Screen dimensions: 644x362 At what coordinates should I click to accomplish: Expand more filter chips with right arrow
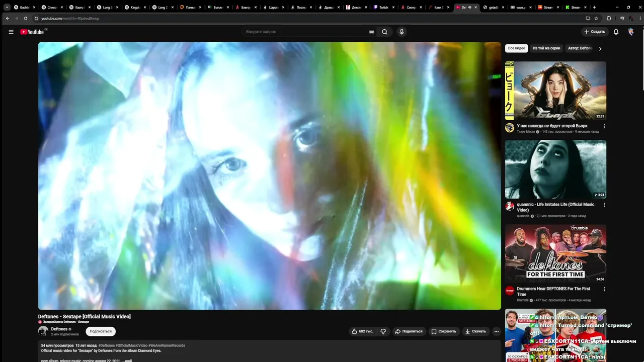600,48
